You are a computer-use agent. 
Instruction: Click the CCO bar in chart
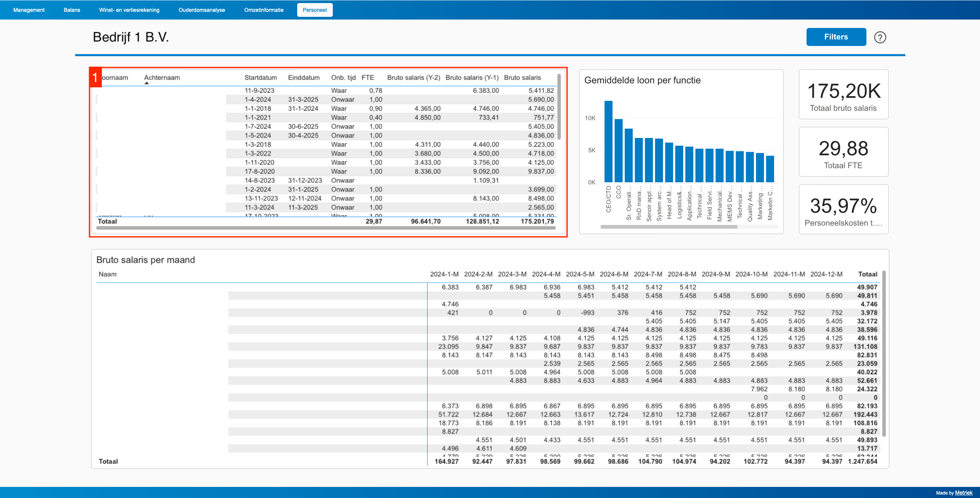[x=618, y=150]
